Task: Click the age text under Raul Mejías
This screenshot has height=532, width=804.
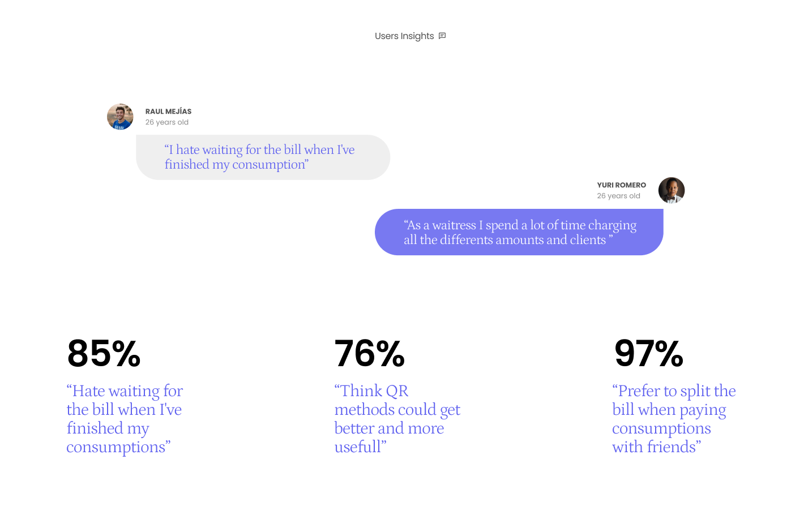Action: 166,122
